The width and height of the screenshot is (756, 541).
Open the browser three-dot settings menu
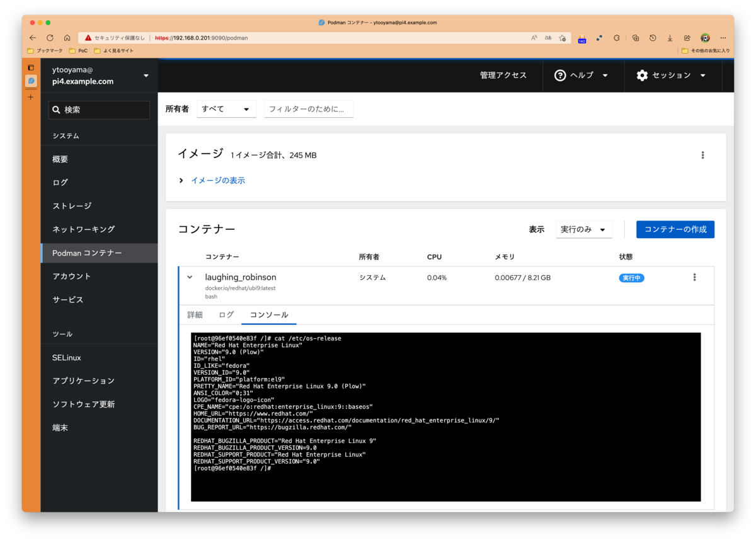(723, 38)
